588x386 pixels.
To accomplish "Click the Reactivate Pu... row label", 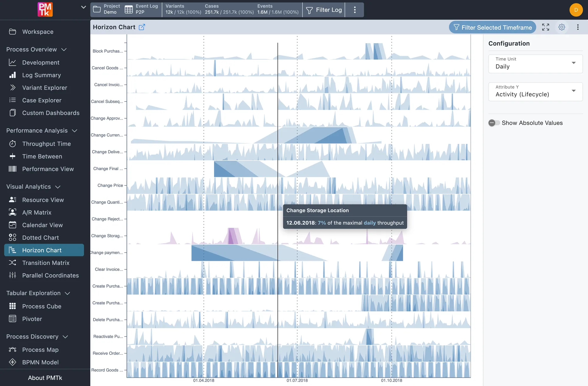I will (x=108, y=337).
